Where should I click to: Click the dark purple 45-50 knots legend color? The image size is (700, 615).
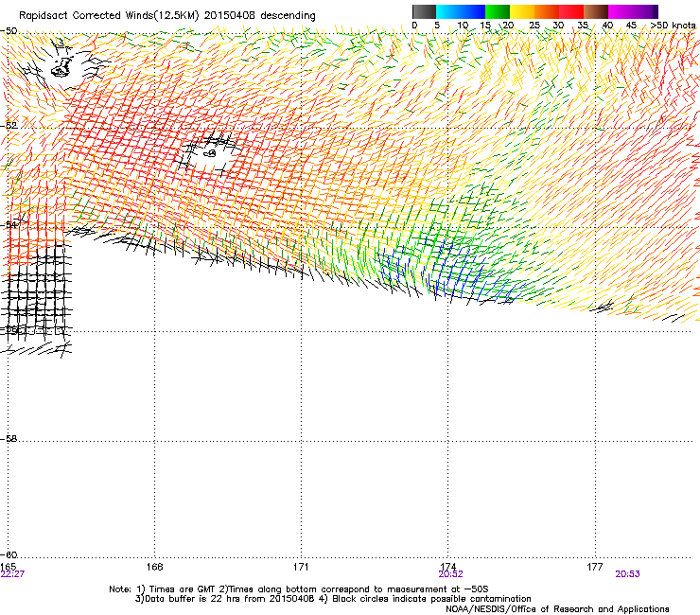tap(645, 11)
